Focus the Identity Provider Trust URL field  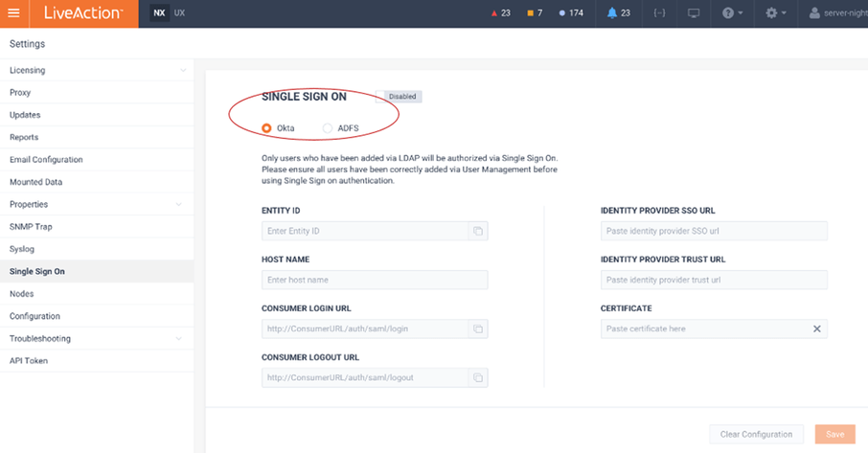(714, 280)
